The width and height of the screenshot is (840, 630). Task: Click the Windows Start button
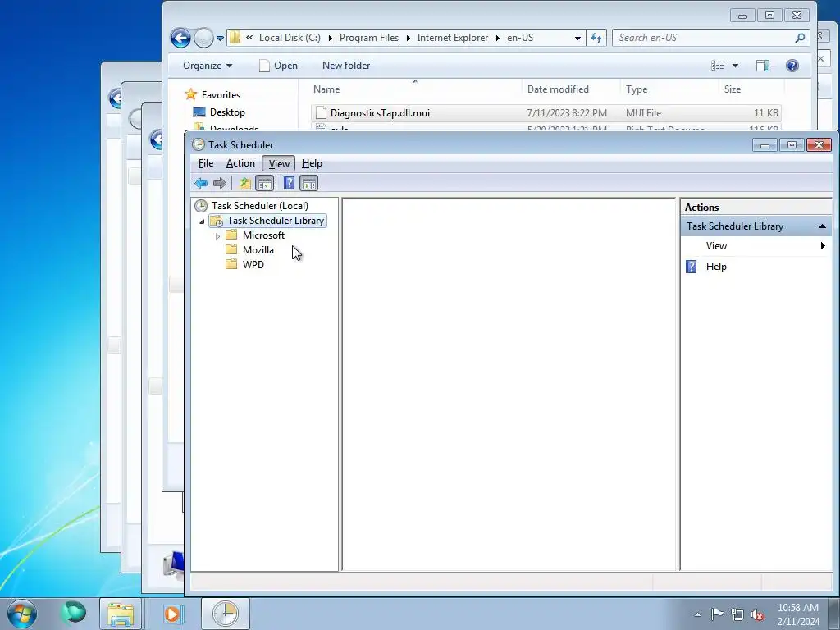click(22, 614)
